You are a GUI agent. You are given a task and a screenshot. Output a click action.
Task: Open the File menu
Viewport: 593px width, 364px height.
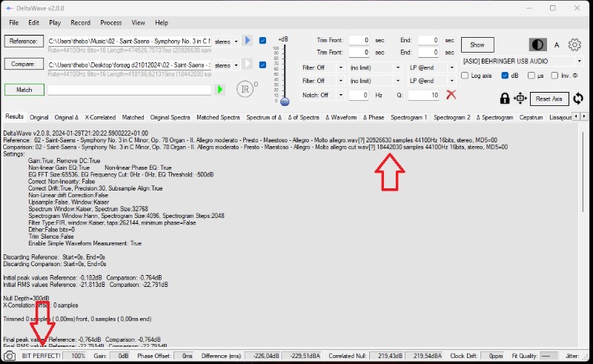[x=14, y=23]
